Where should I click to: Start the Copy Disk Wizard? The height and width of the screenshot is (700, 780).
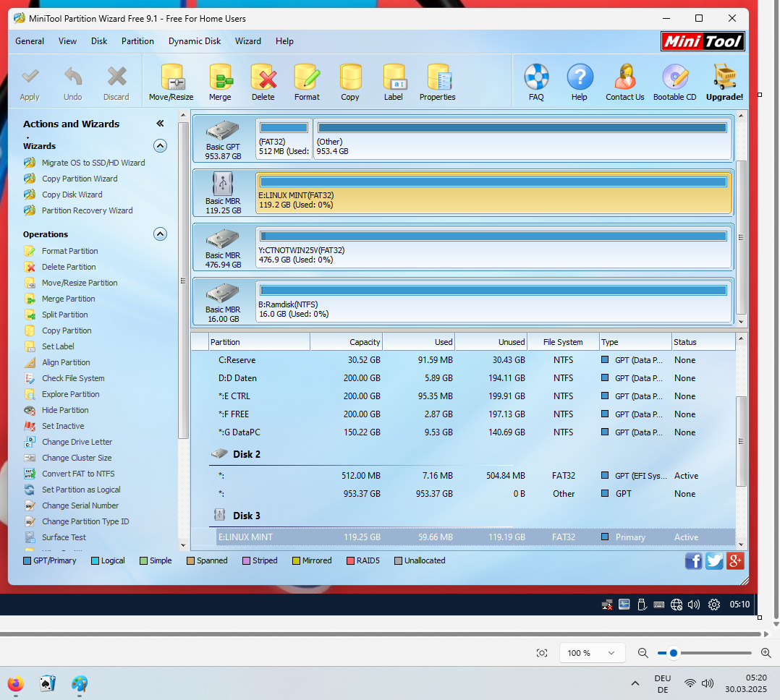coord(72,195)
